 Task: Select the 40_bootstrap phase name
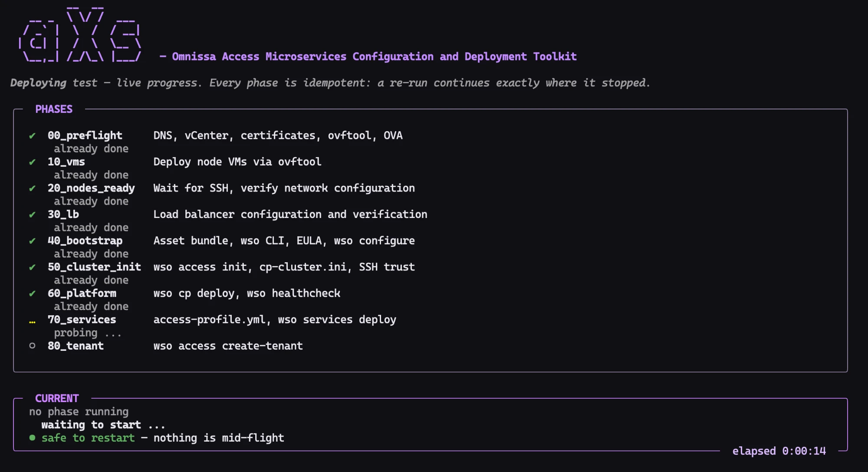tap(85, 241)
